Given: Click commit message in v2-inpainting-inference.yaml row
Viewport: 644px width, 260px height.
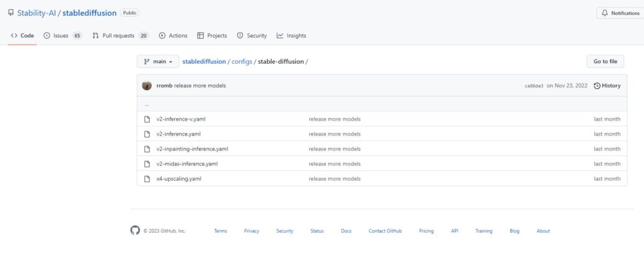Looking at the screenshot, I should 335,149.
